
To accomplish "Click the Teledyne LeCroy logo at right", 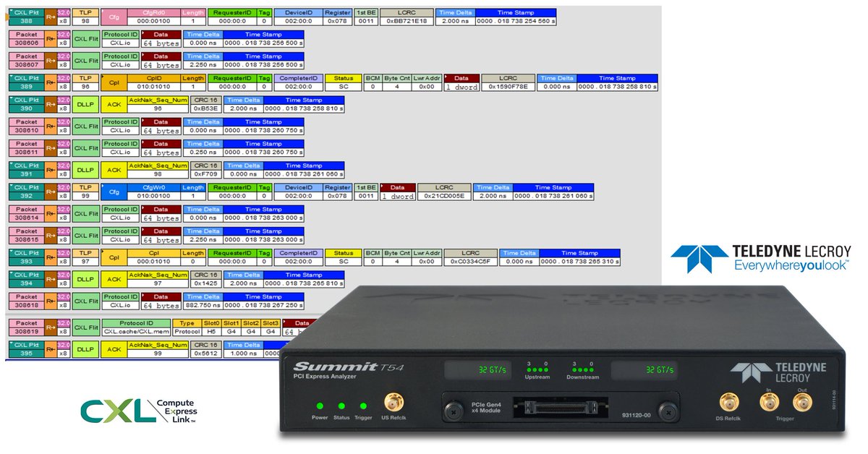I will pos(760,258).
